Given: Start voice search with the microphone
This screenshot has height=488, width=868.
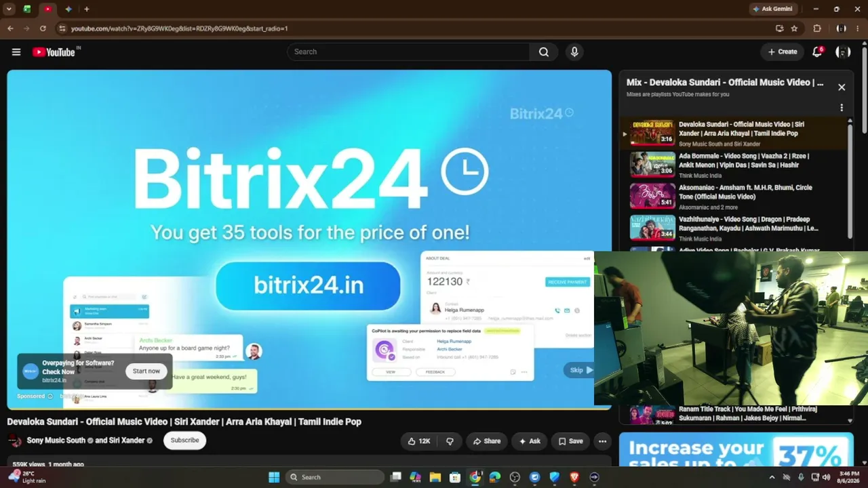Looking at the screenshot, I should (x=574, y=52).
